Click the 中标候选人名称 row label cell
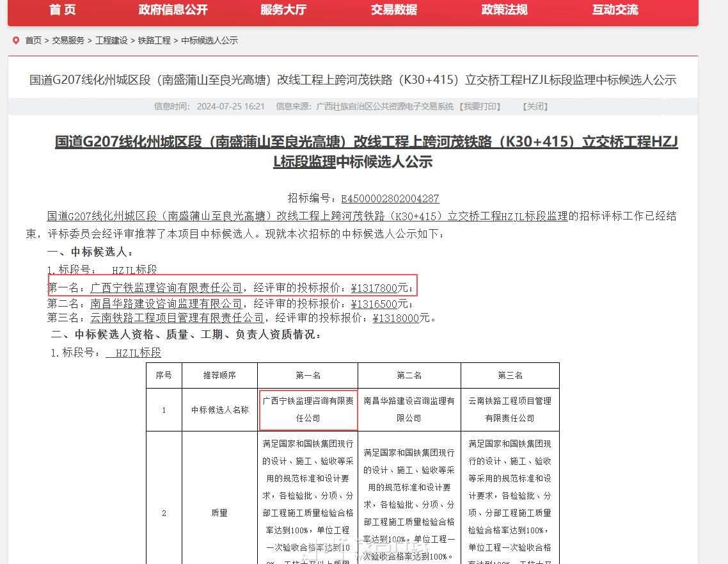The image size is (728, 564). [x=219, y=410]
